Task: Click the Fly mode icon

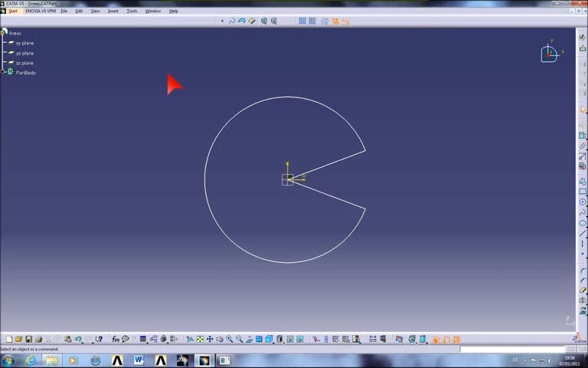Action: click(190, 340)
